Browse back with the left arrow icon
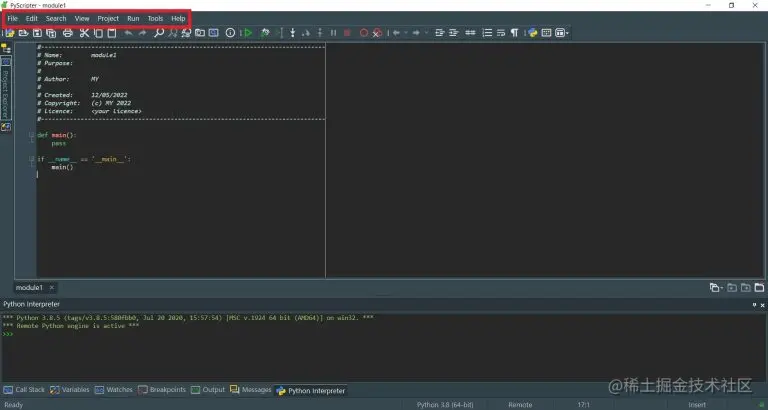This screenshot has height=410, width=768. coord(396,33)
